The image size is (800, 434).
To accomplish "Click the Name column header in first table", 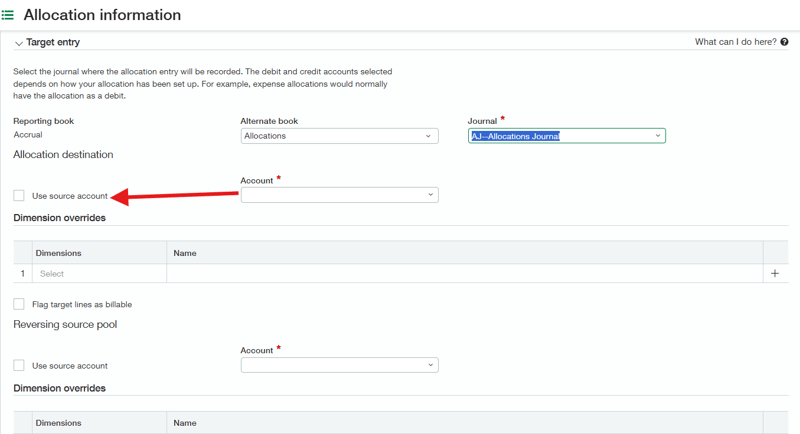I will pyautogui.click(x=185, y=253).
